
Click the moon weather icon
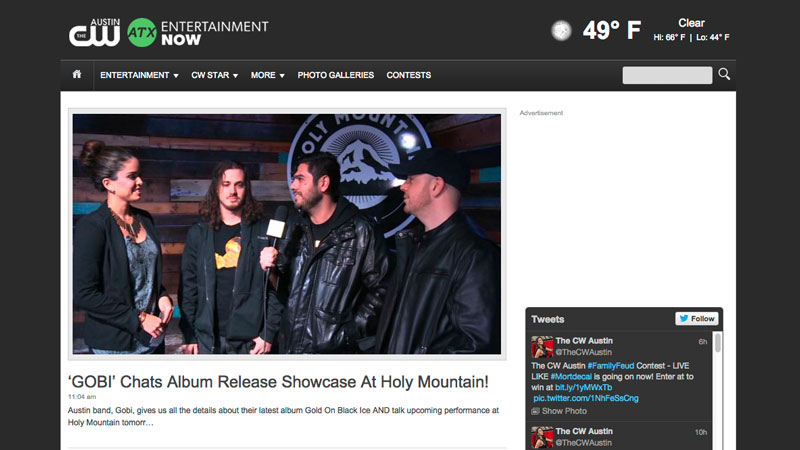point(562,31)
